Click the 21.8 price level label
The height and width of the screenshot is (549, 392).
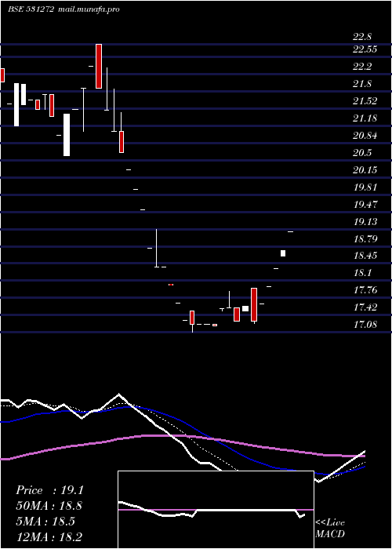click(362, 84)
